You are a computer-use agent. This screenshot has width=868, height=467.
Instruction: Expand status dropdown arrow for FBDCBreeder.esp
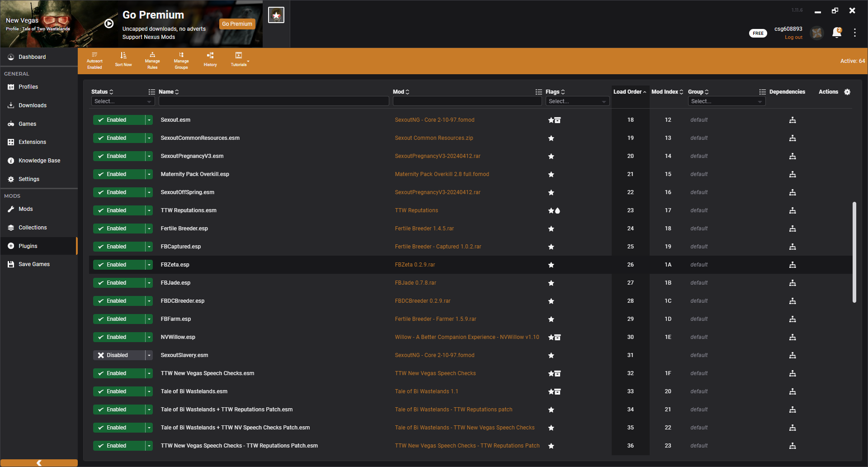coord(149,301)
